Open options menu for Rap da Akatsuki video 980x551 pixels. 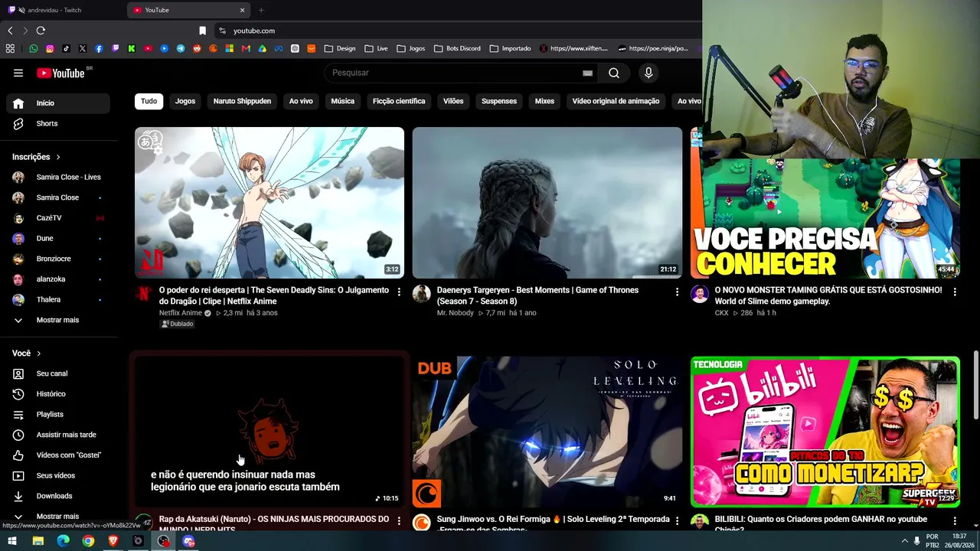coord(399,520)
